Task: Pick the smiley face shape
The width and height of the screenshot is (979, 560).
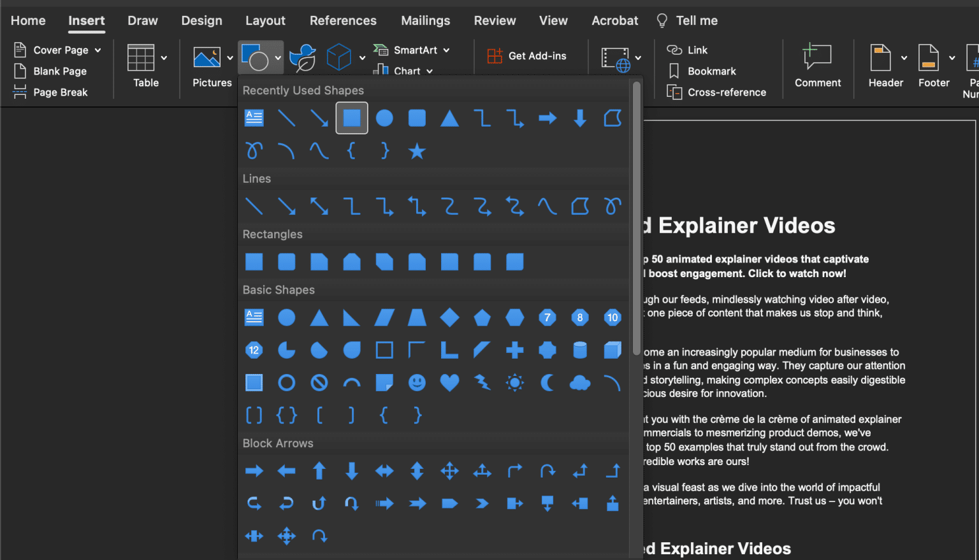Action: [417, 382]
